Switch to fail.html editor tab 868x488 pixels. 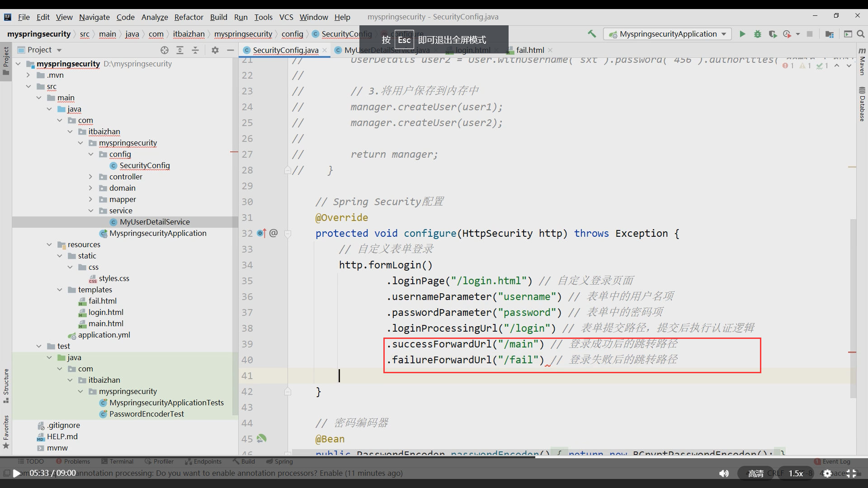530,50
